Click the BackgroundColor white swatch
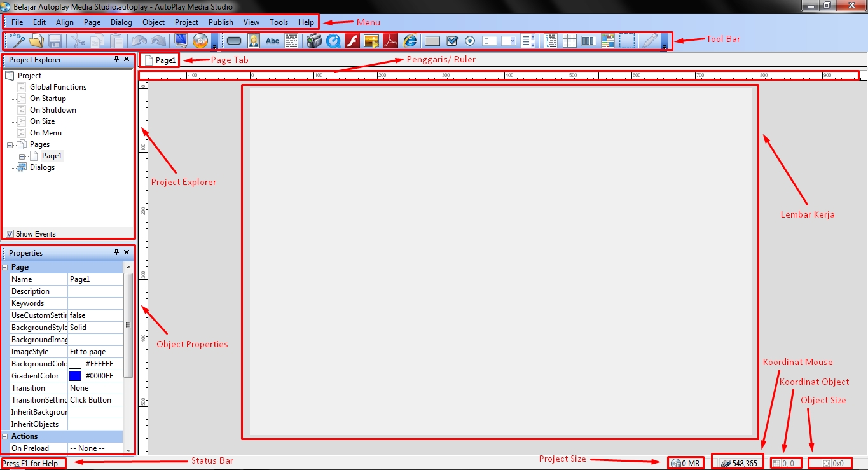The height and width of the screenshot is (470, 868). point(75,364)
